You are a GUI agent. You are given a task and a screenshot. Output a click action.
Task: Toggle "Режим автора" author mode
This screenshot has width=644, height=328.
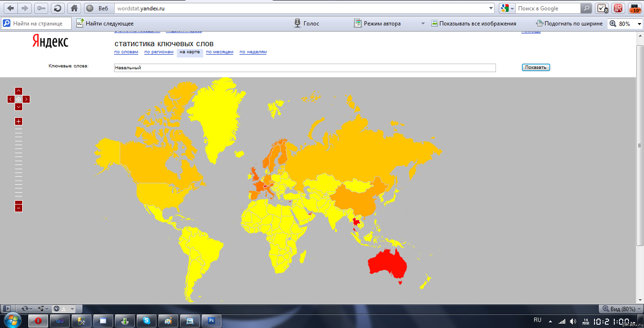click(378, 24)
